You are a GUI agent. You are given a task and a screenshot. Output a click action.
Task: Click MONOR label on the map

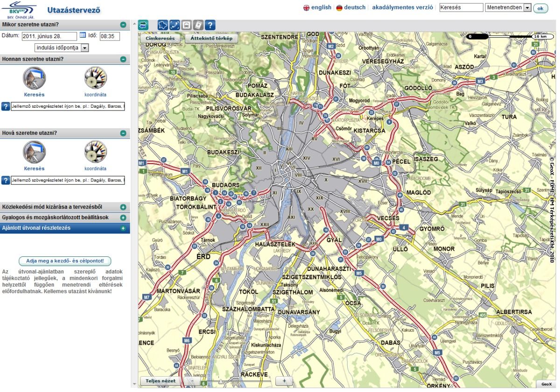click(x=444, y=249)
